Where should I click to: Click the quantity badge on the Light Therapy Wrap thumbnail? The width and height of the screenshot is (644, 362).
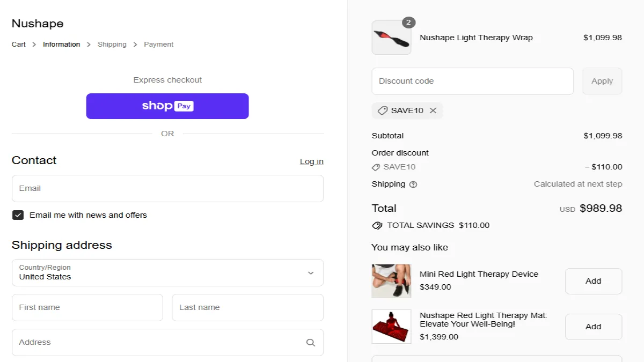pos(408,23)
